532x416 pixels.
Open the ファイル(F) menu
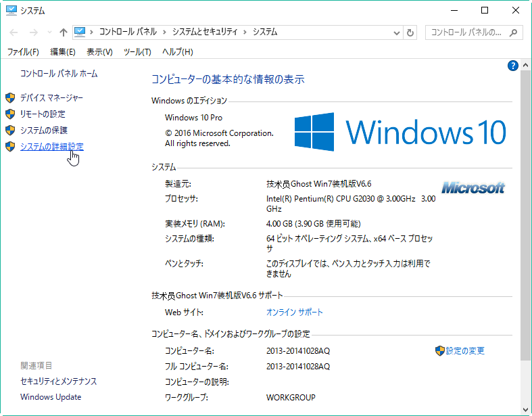(x=23, y=51)
